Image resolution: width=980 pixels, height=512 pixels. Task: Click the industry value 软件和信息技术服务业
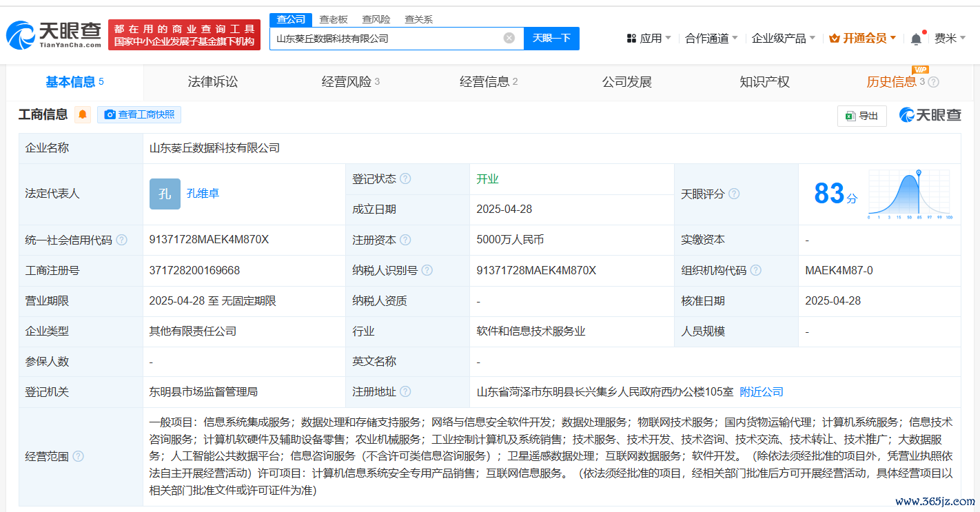pyautogui.click(x=531, y=331)
